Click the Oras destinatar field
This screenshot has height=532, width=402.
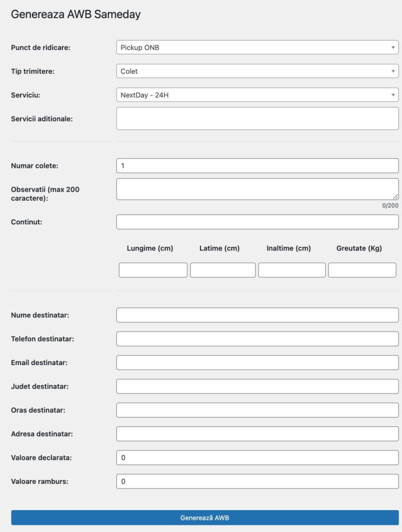pyautogui.click(x=256, y=410)
